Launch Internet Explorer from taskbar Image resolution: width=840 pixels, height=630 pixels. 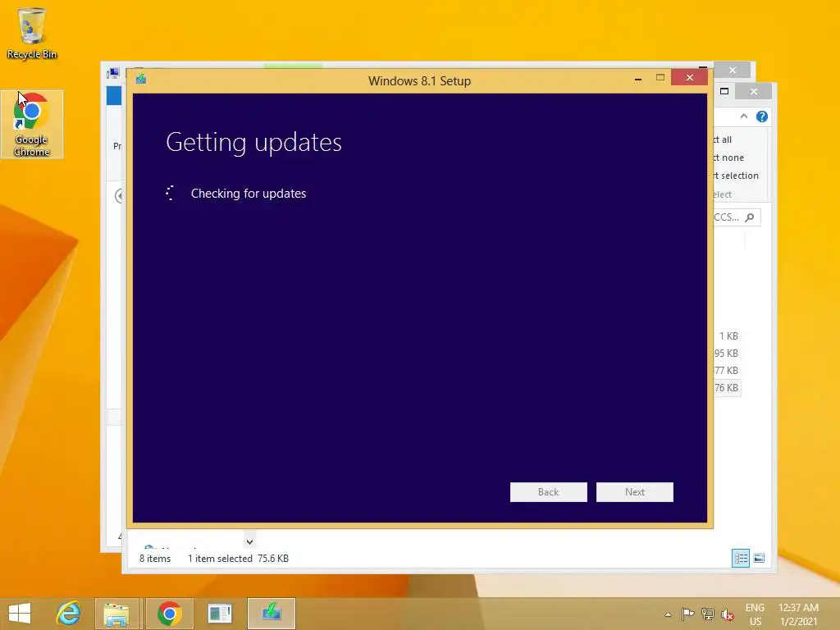[69, 613]
